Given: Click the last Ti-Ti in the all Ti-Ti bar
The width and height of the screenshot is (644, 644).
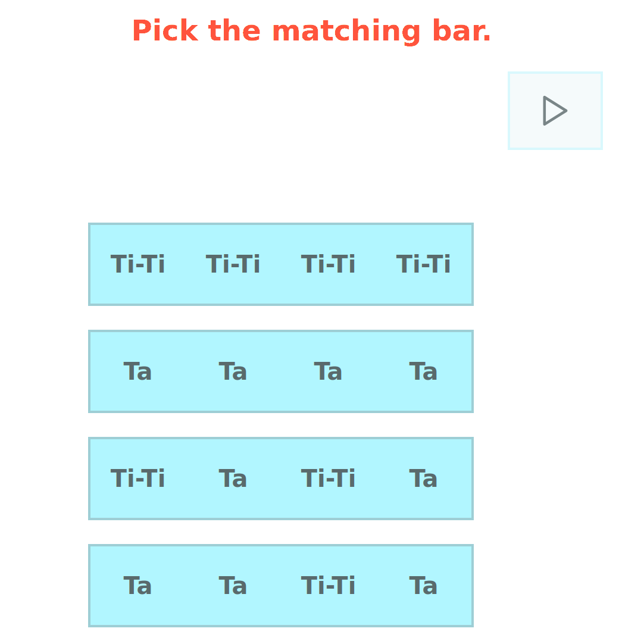Looking at the screenshot, I should [x=423, y=264].
